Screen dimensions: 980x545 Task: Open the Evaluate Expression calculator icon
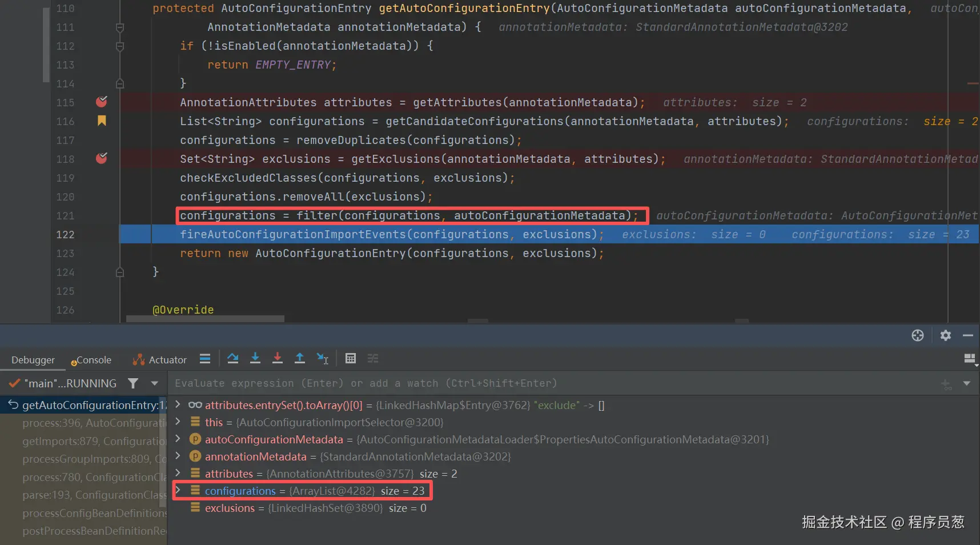coord(351,359)
